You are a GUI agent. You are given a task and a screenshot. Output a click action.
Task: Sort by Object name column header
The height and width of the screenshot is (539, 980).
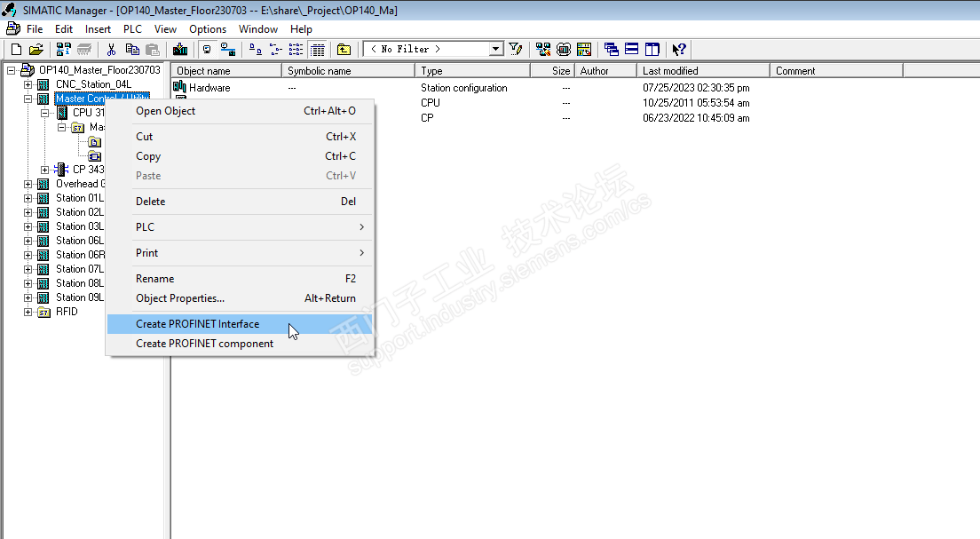tap(226, 71)
